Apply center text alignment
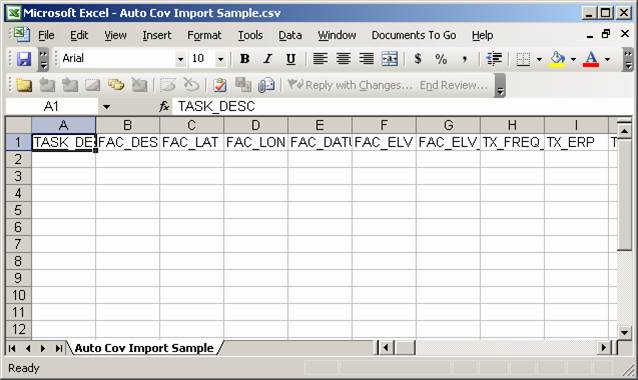 coord(343,59)
